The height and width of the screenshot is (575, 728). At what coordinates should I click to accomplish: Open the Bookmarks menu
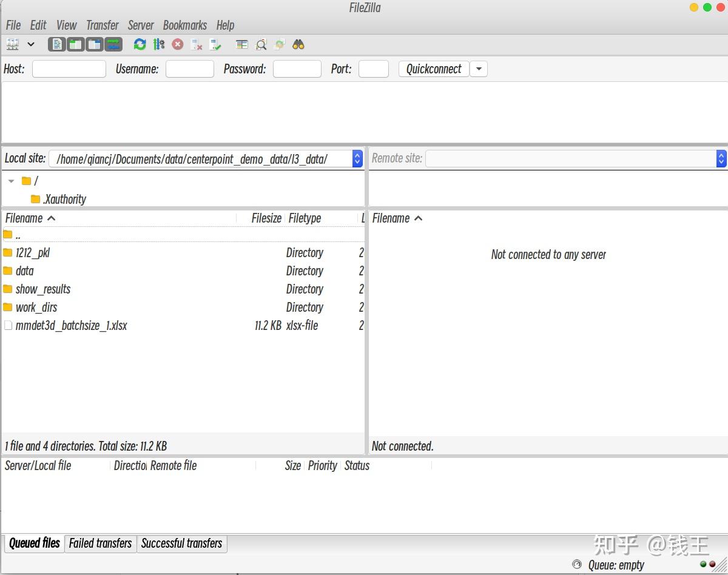(x=185, y=25)
